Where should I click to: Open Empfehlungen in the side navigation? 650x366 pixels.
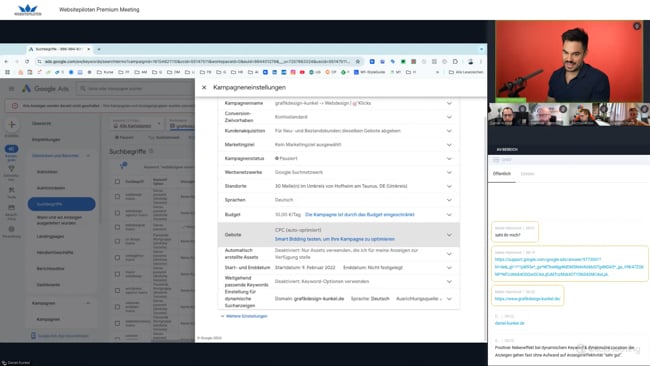(x=46, y=140)
